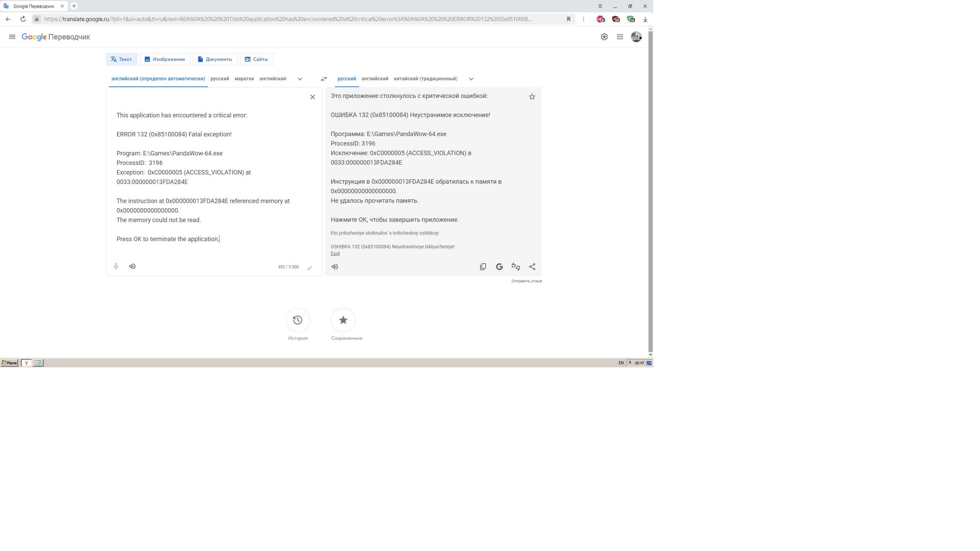The image size is (980, 551).
Task: Select русский as target language
Action: (347, 79)
